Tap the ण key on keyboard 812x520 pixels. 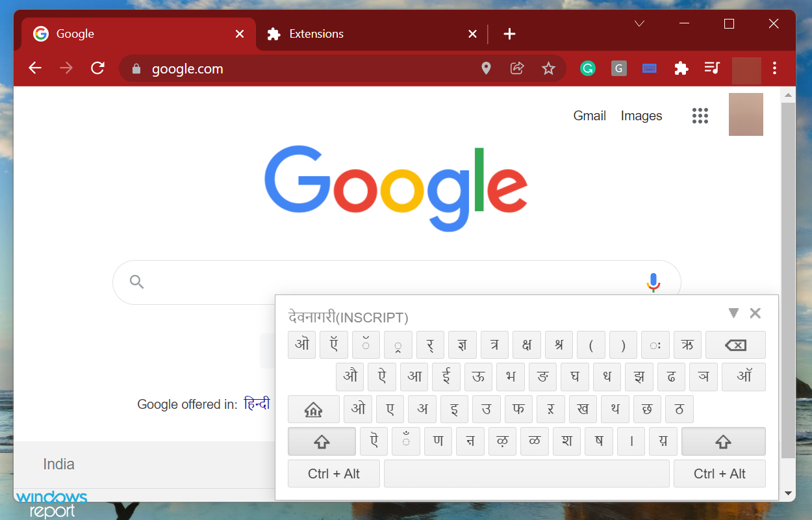coord(438,441)
